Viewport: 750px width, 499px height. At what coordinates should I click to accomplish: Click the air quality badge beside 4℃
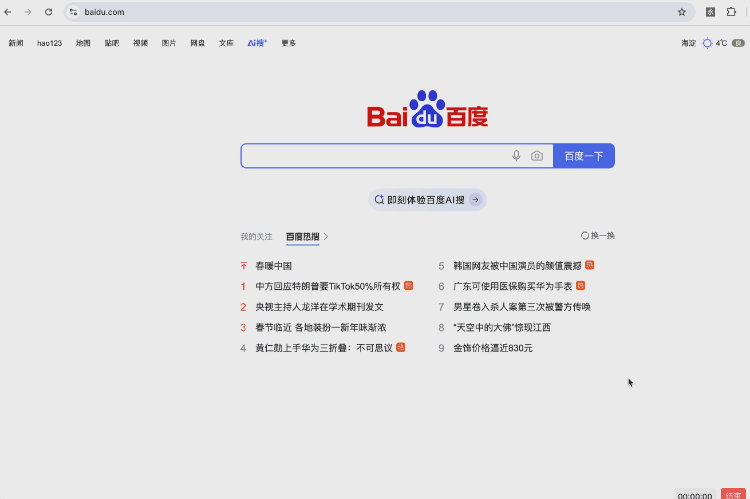click(x=738, y=43)
